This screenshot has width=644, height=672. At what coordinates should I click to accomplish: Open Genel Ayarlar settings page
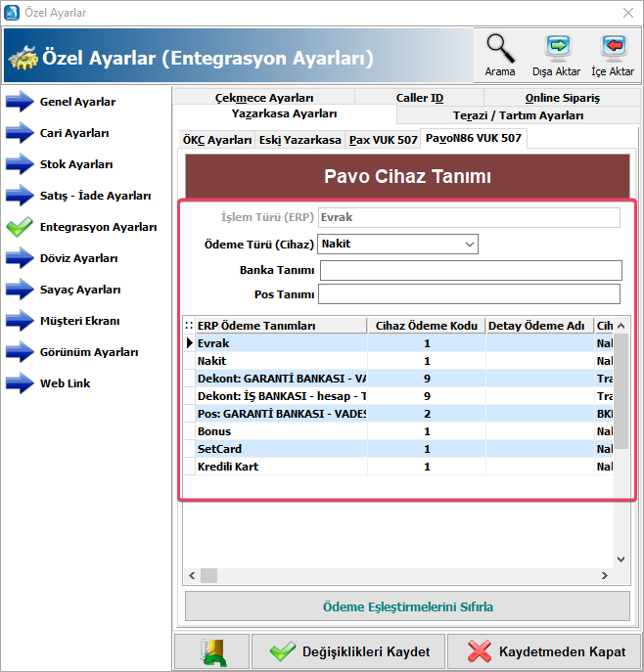coord(77,102)
